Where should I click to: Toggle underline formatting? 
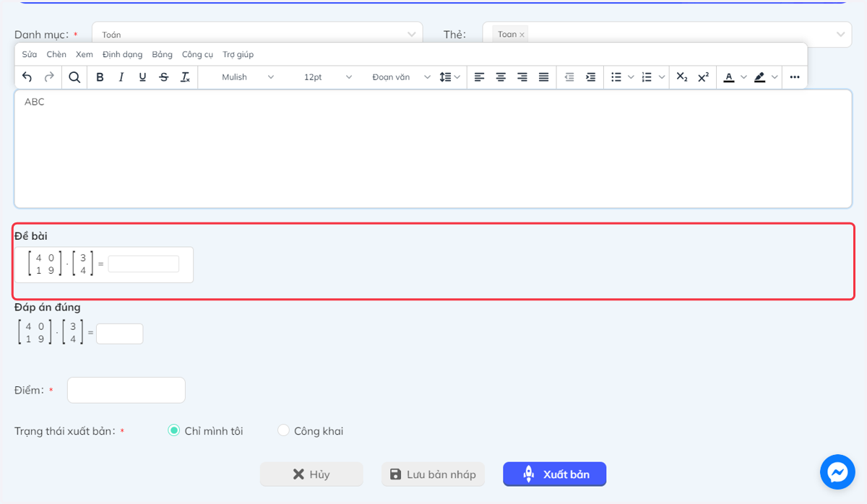pos(142,77)
